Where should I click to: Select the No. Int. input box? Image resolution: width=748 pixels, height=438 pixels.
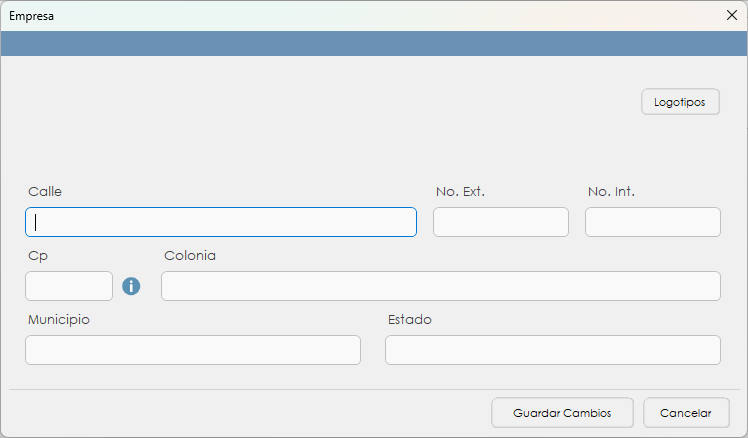[x=652, y=222]
